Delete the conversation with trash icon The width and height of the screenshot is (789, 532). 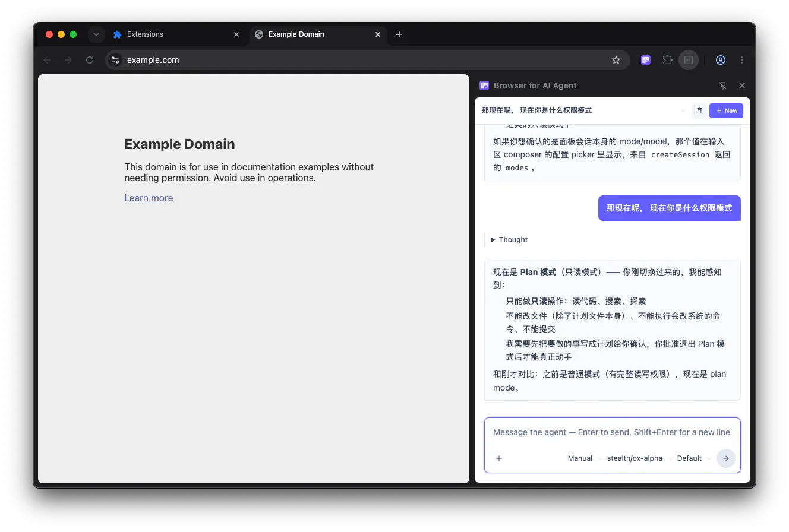699,110
